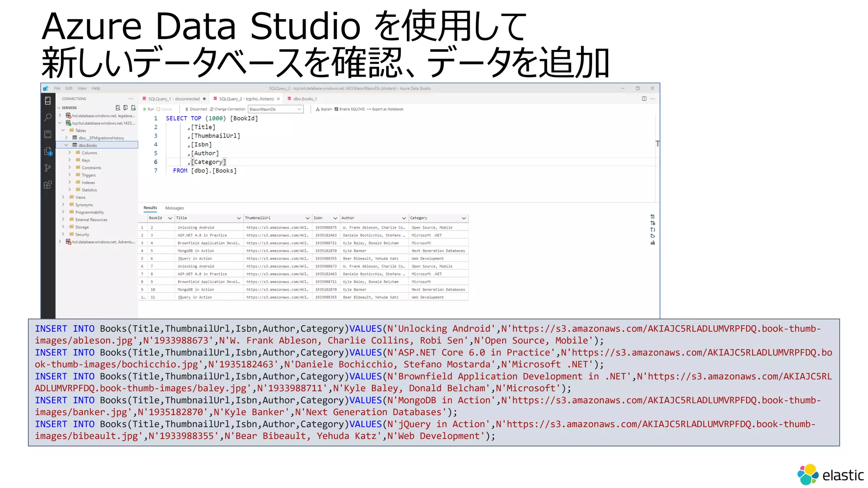The image size is (868, 488).
Task: Open the BlazorWasmDb database dropdown
Action: pos(275,109)
